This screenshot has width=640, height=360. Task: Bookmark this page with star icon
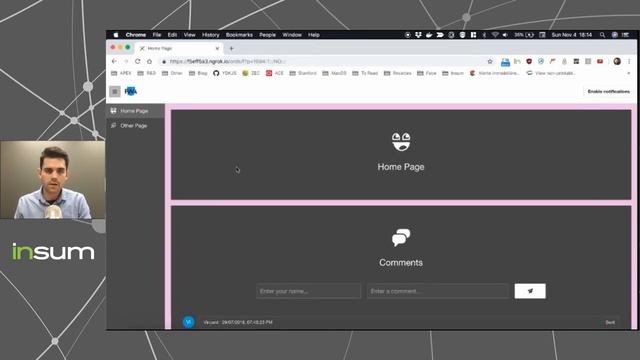pos(490,61)
